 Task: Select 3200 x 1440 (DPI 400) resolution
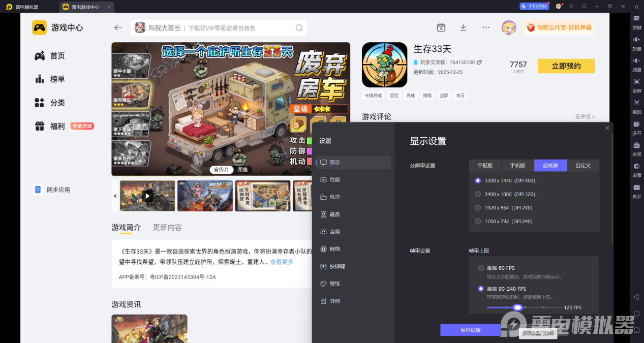point(505,180)
